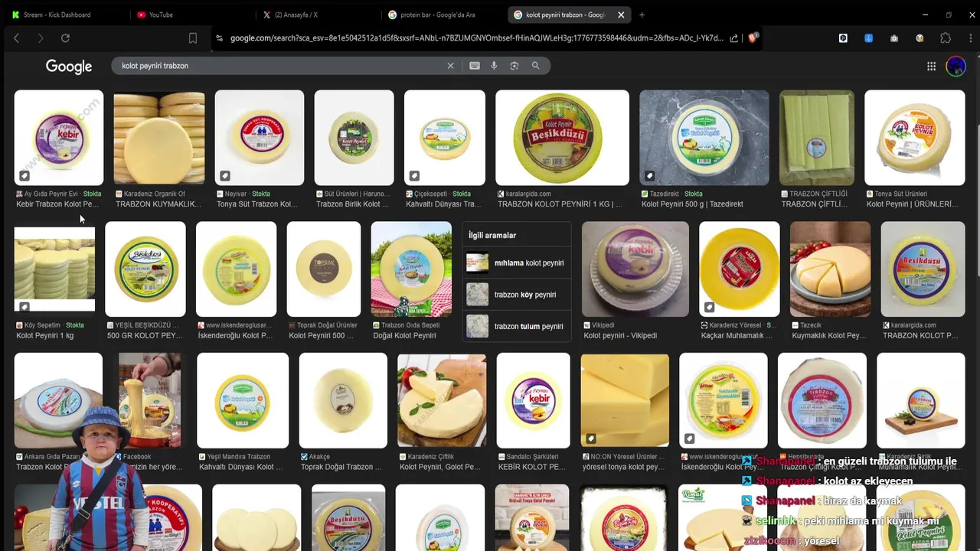Start a voice search with the microphone

click(494, 66)
